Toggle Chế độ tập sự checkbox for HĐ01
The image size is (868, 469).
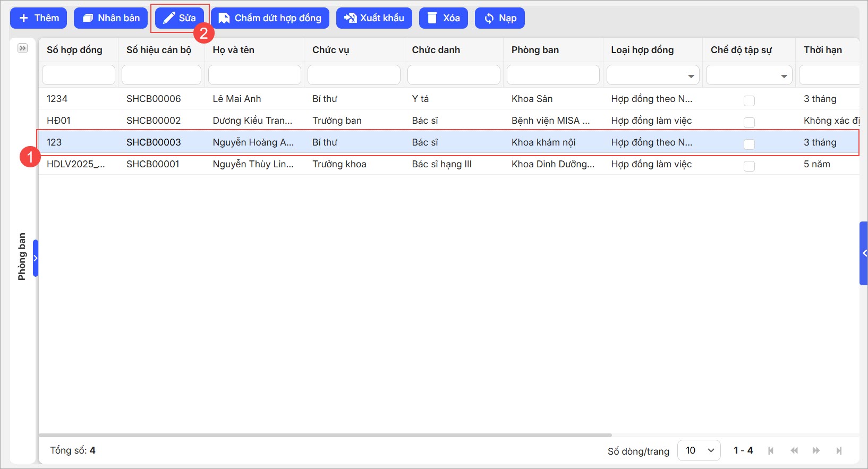(x=749, y=122)
